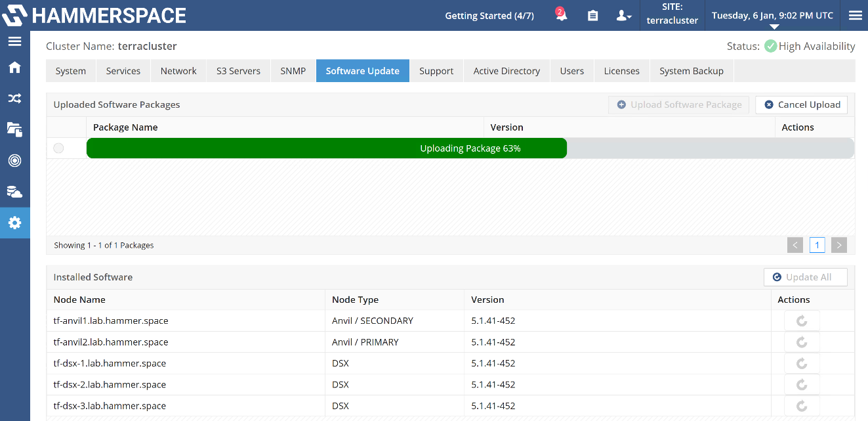Viewport: 868px width, 421px height.
Task: Click tf-anvil2.lab.hammer.space node name
Action: click(111, 342)
